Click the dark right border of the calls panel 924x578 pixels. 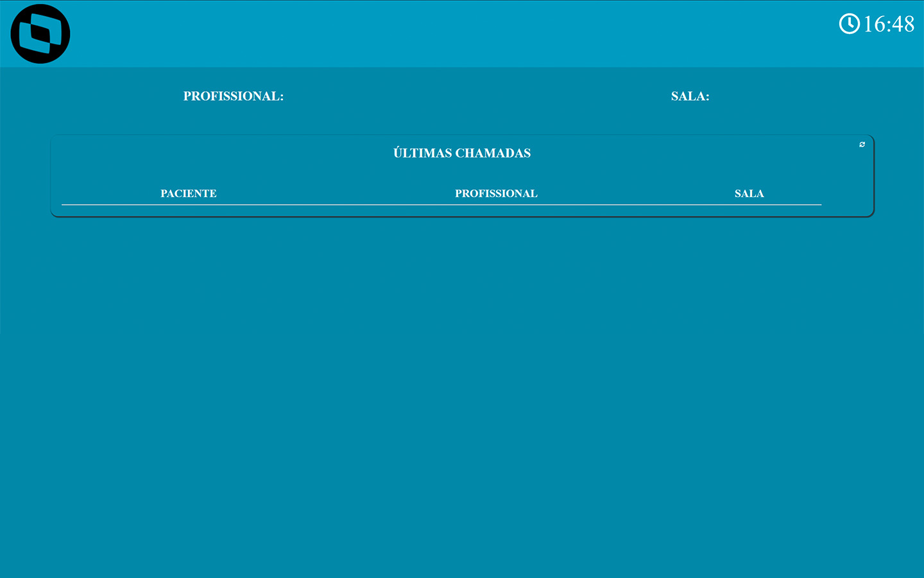point(873,177)
